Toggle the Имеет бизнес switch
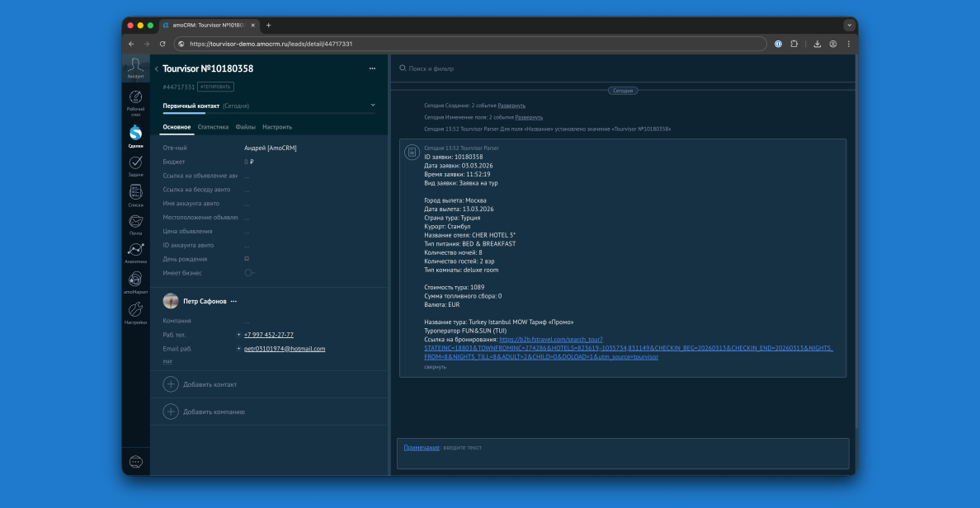 (247, 272)
